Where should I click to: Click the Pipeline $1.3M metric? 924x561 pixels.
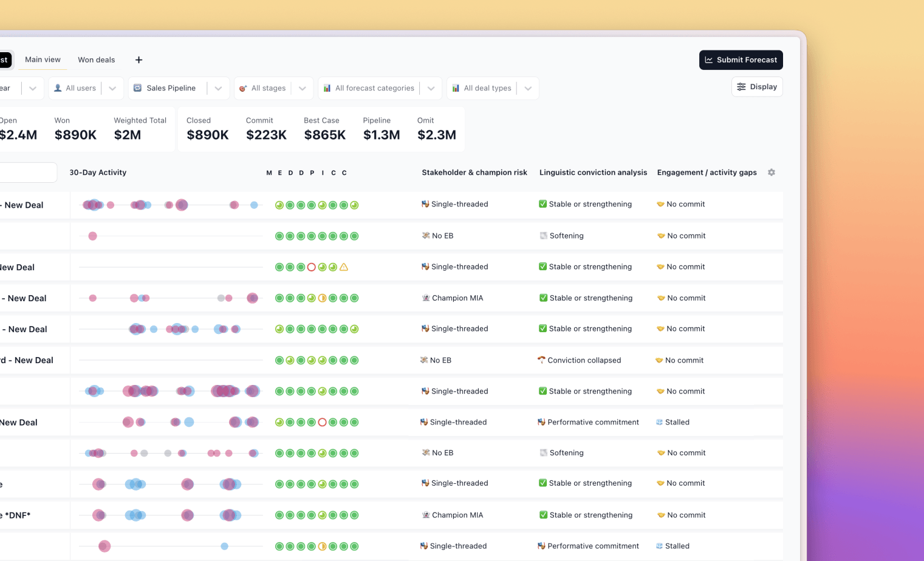coord(382,129)
